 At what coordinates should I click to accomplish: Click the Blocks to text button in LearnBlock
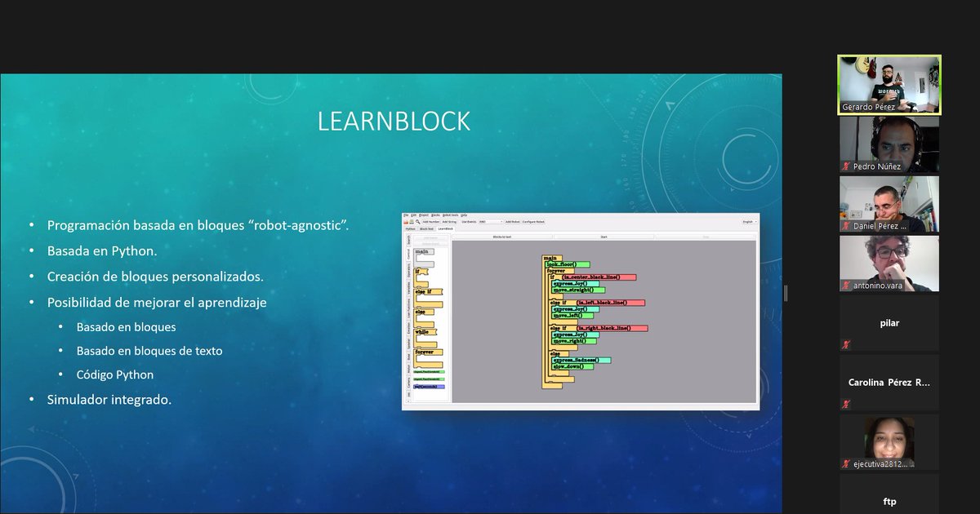[502, 237]
